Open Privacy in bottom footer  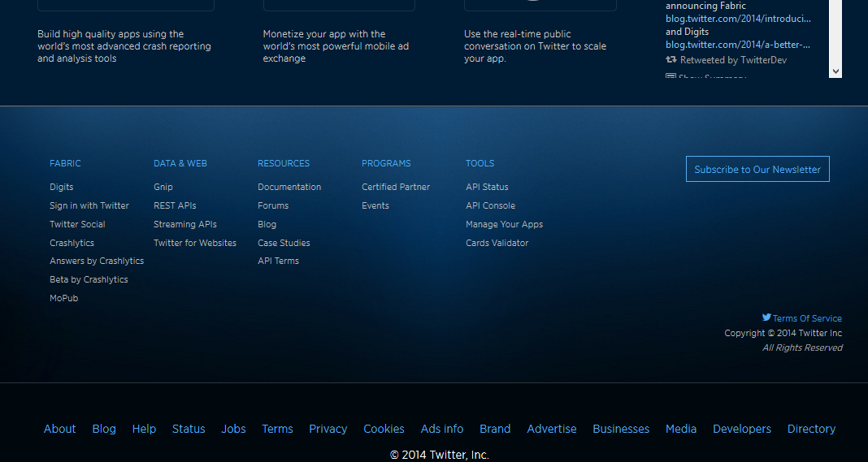tap(328, 429)
